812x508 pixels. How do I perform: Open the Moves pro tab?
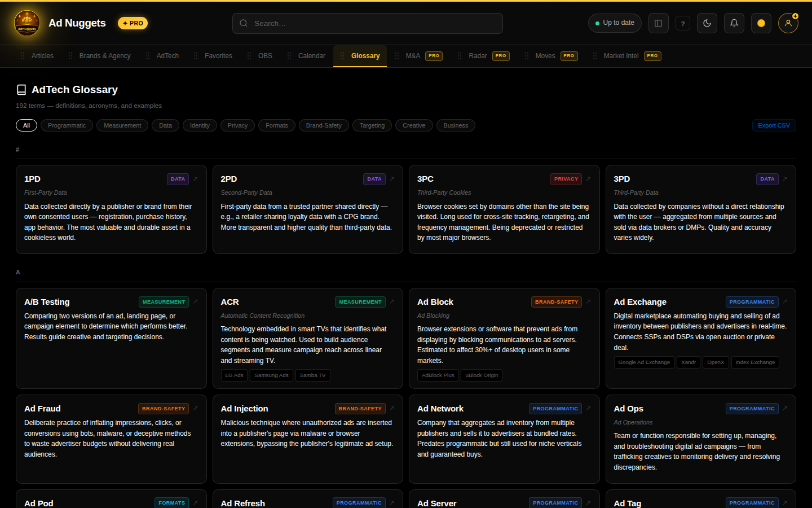pyautogui.click(x=551, y=56)
